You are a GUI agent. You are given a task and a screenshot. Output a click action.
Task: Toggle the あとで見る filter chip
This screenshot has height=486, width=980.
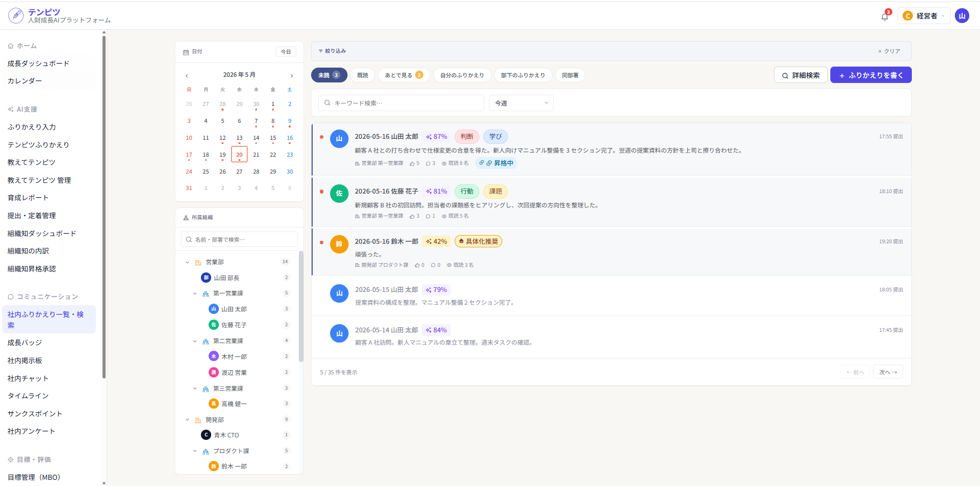404,75
